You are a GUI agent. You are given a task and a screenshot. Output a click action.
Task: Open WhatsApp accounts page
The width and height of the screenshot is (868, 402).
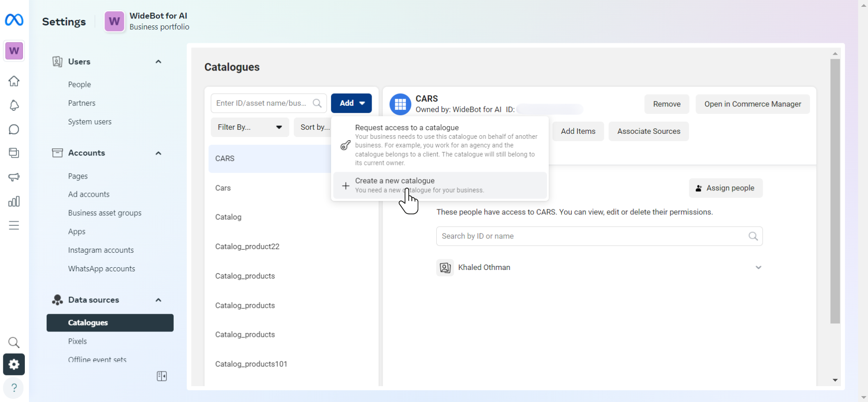point(102,269)
